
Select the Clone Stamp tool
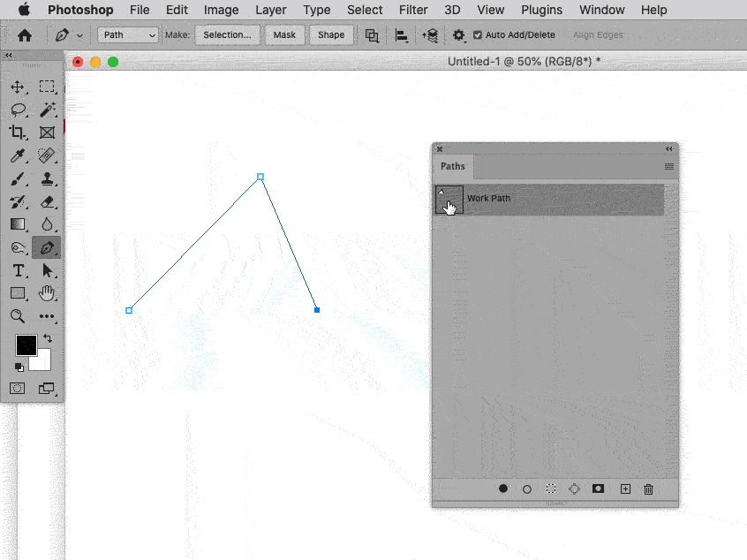(47, 178)
